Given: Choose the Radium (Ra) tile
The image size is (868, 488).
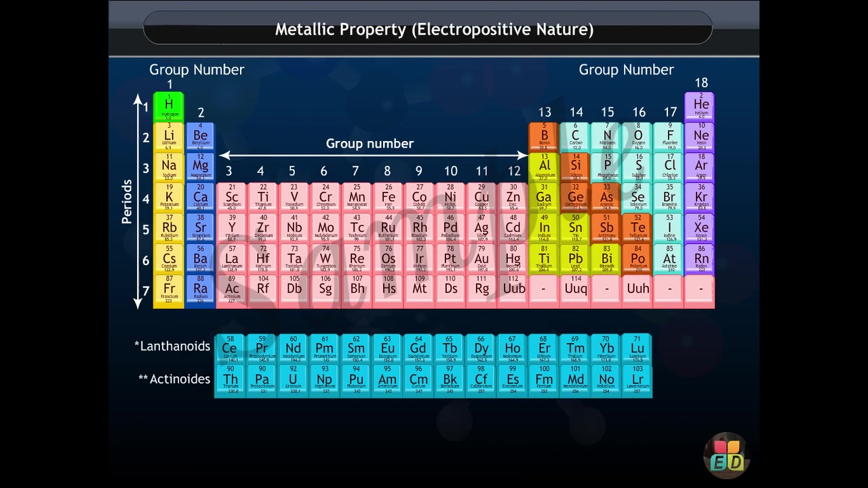Looking at the screenshot, I should point(201,290).
